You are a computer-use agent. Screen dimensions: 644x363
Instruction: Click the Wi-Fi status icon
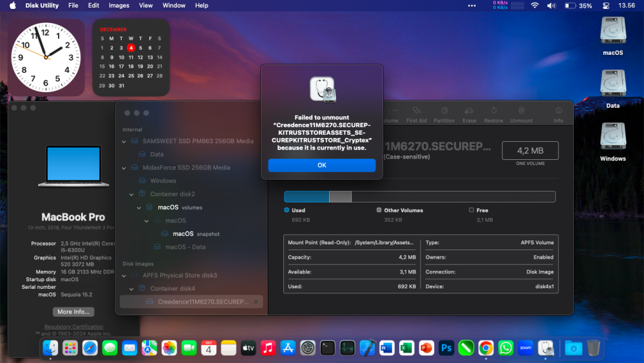(535, 5)
